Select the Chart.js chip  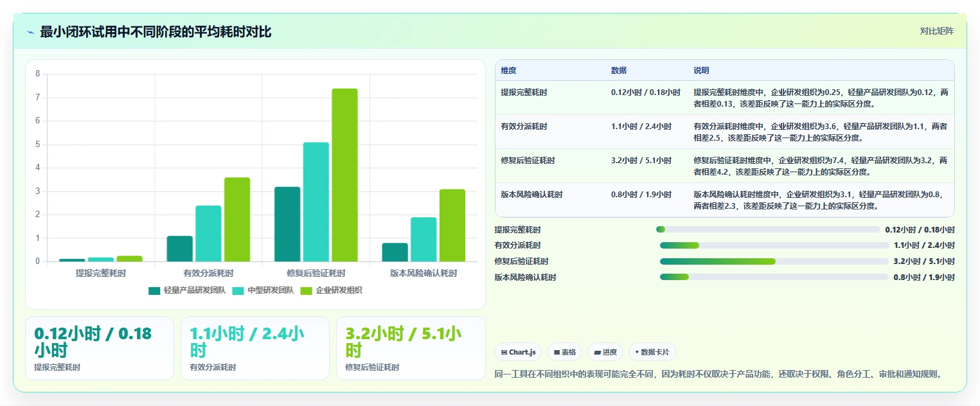519,352
